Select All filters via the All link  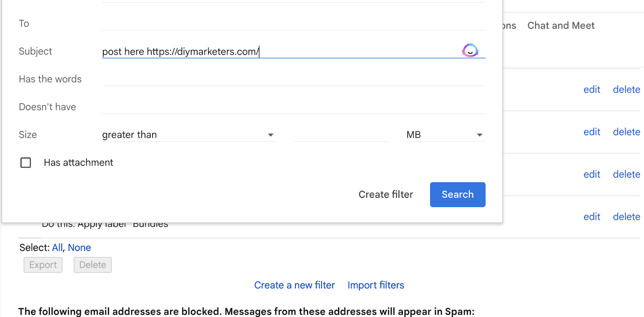tap(57, 248)
